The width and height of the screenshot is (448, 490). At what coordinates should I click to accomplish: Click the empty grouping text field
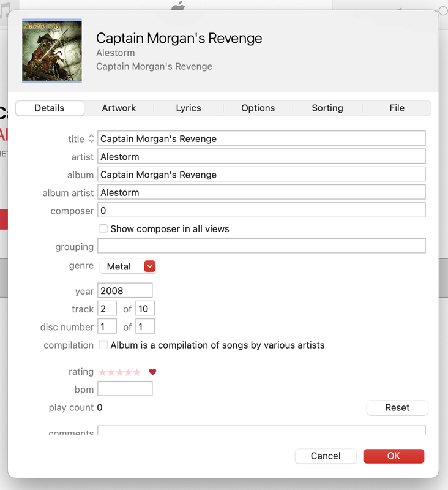[261, 246]
